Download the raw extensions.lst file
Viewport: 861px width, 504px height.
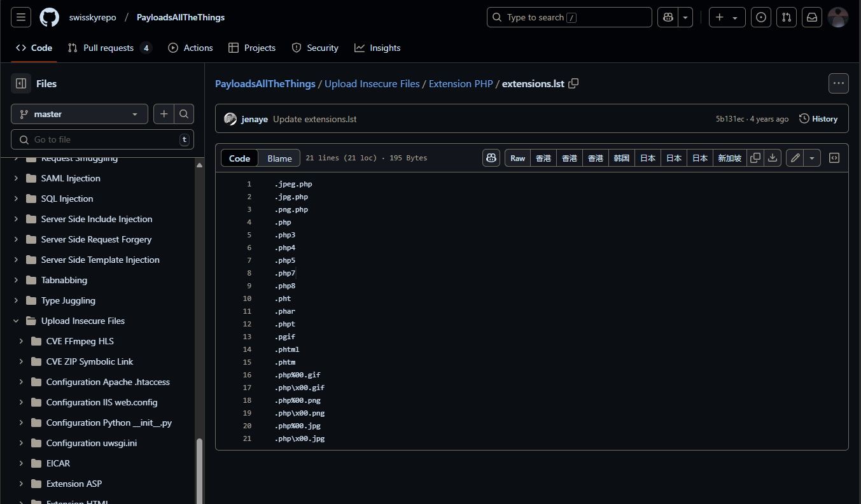point(773,158)
